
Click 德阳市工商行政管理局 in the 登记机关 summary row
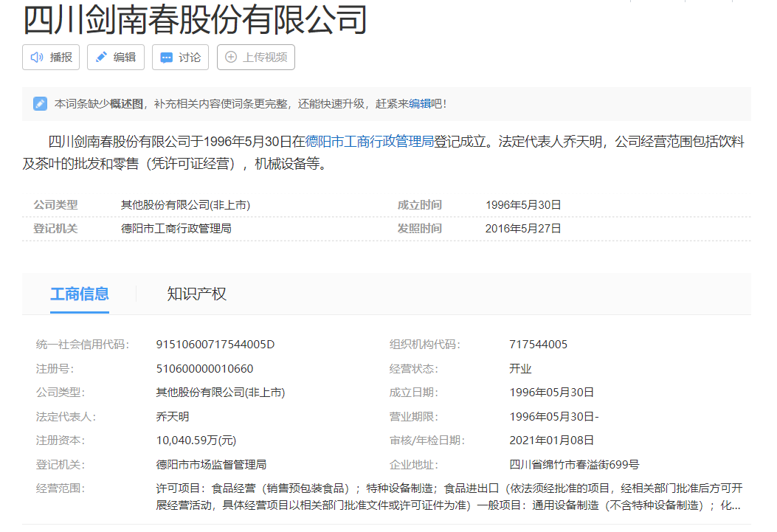click(176, 228)
